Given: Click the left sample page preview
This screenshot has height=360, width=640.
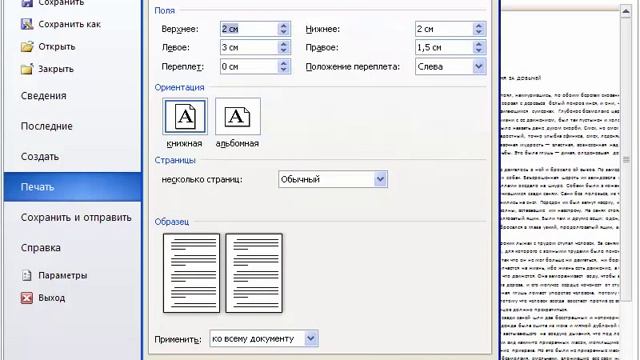Looking at the screenshot, I should coord(191,273).
